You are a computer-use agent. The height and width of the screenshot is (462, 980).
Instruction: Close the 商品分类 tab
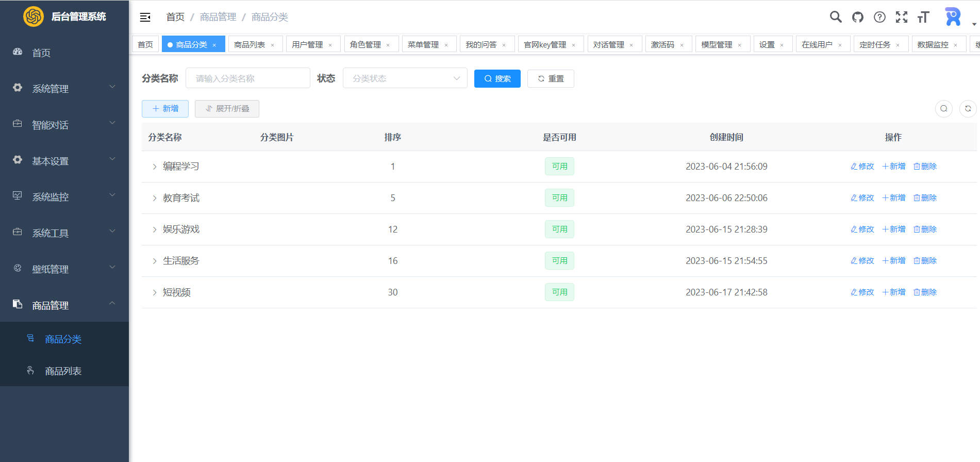tap(214, 45)
